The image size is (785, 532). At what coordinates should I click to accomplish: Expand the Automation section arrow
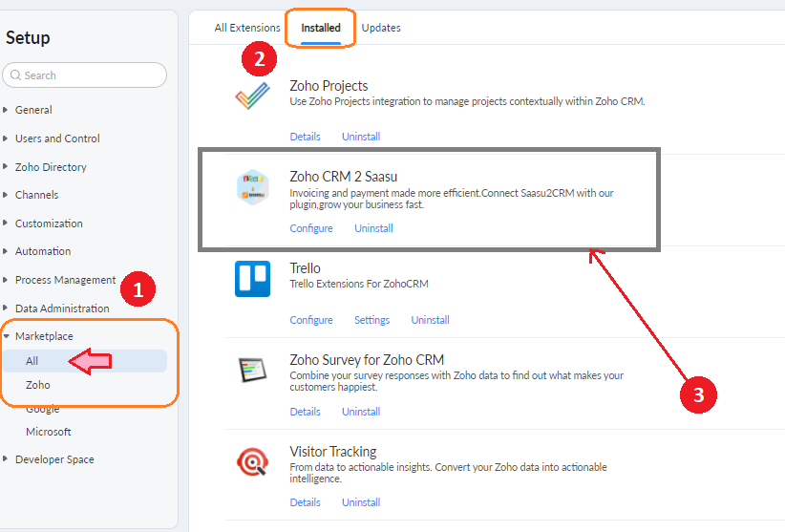(6, 251)
